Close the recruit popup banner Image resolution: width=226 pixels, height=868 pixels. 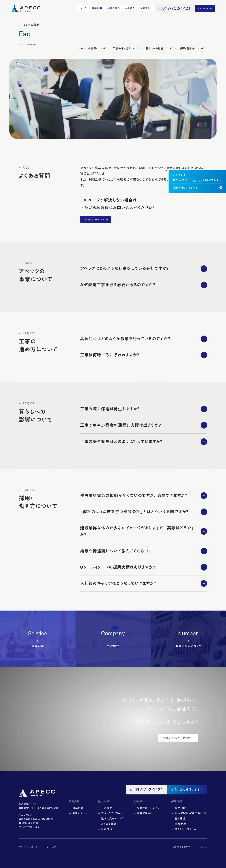pos(166,171)
